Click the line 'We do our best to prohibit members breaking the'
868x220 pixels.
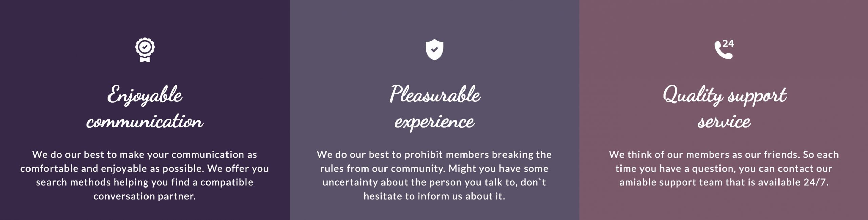[434, 155]
